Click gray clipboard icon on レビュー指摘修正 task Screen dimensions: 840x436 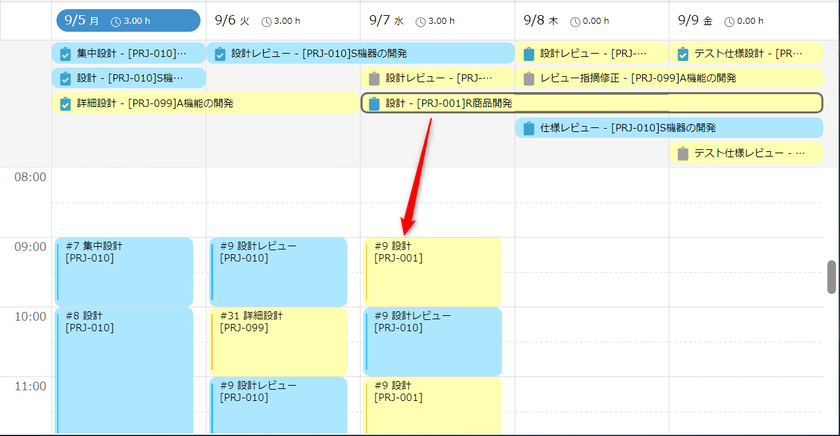click(529, 78)
